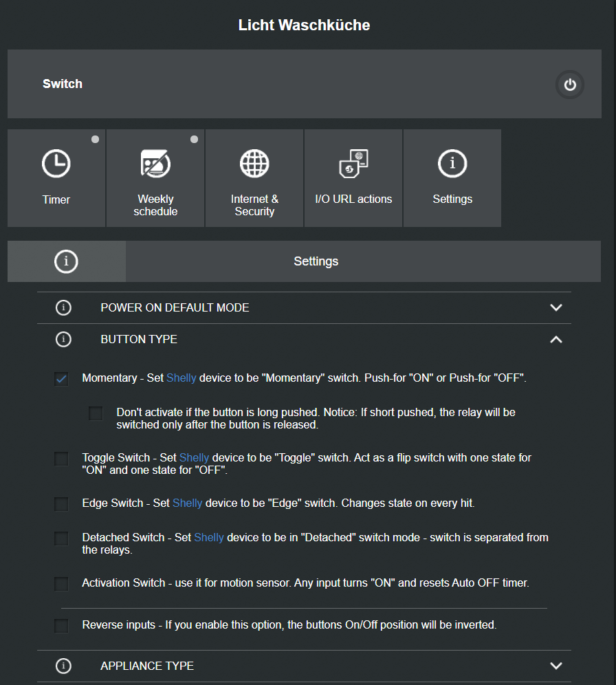The width and height of the screenshot is (616, 685).
Task: Check the Edge Switch option
Action: coord(61,504)
